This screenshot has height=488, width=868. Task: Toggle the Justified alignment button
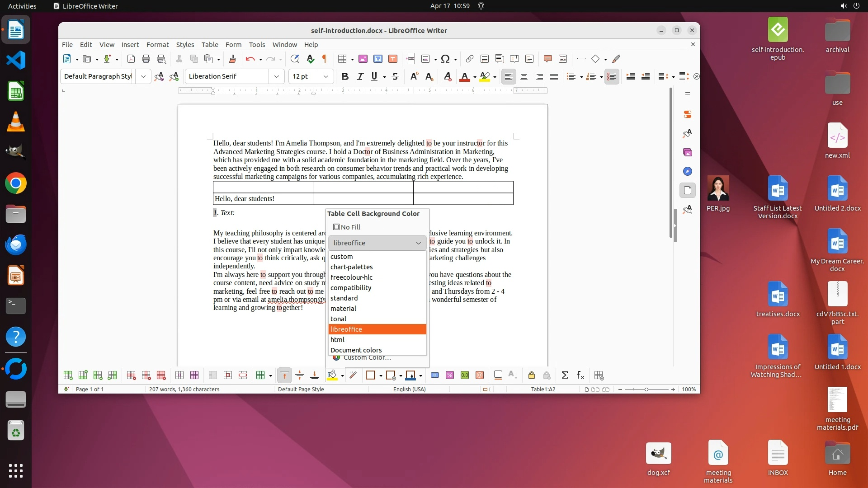pyautogui.click(x=553, y=76)
